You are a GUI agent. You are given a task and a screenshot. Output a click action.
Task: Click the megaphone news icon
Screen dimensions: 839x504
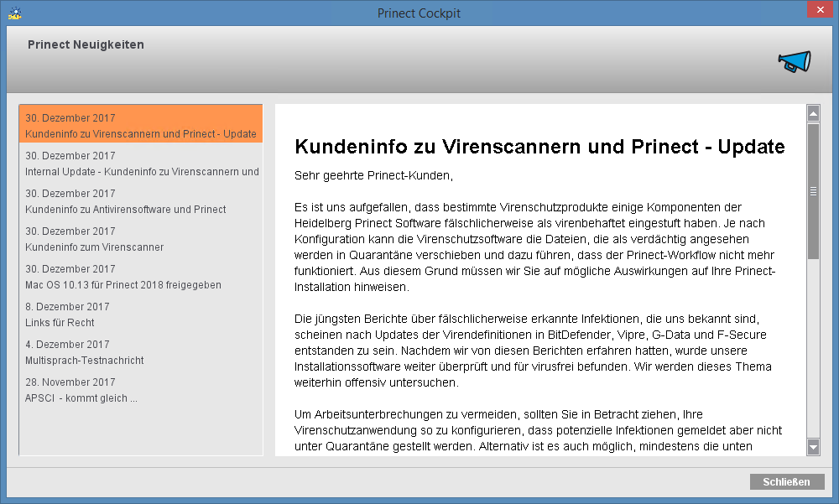pos(795,61)
